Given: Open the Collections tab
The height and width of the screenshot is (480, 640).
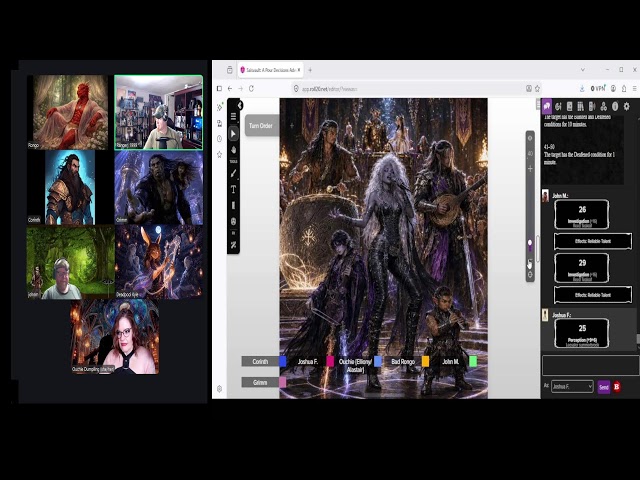Looking at the screenshot, I should click(604, 107).
